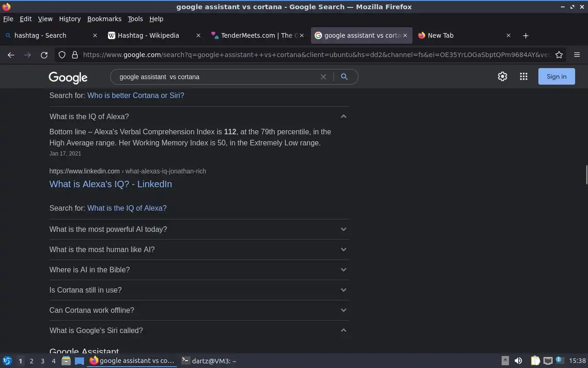
Task: Go back to the previous page
Action: coord(11,55)
